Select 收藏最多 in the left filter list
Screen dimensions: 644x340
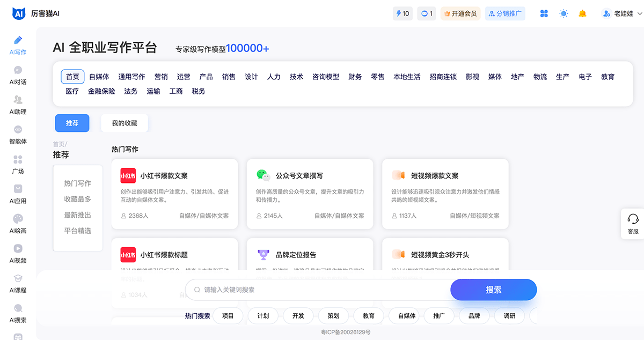coord(78,199)
